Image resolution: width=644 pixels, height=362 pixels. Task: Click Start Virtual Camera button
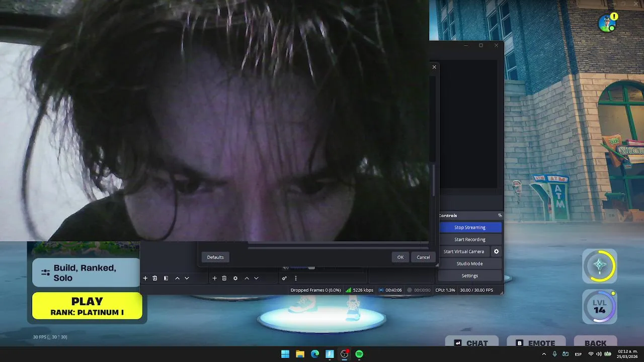[x=464, y=251]
